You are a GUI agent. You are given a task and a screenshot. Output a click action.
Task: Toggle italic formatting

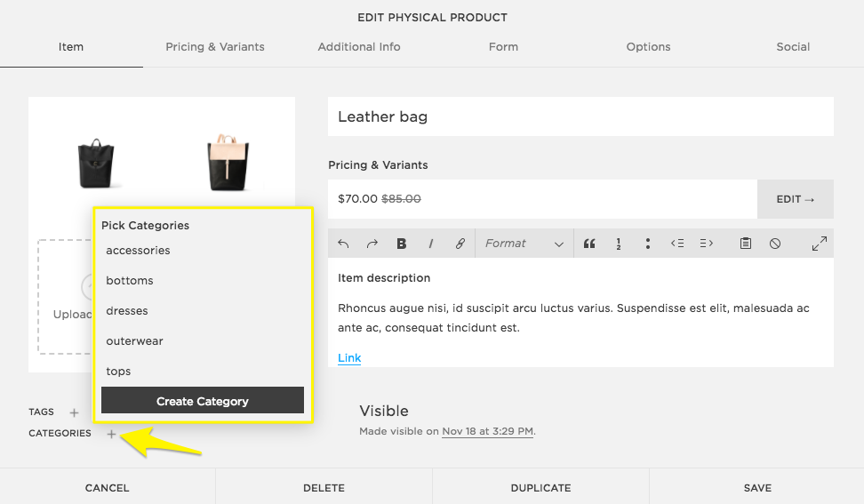click(x=431, y=244)
